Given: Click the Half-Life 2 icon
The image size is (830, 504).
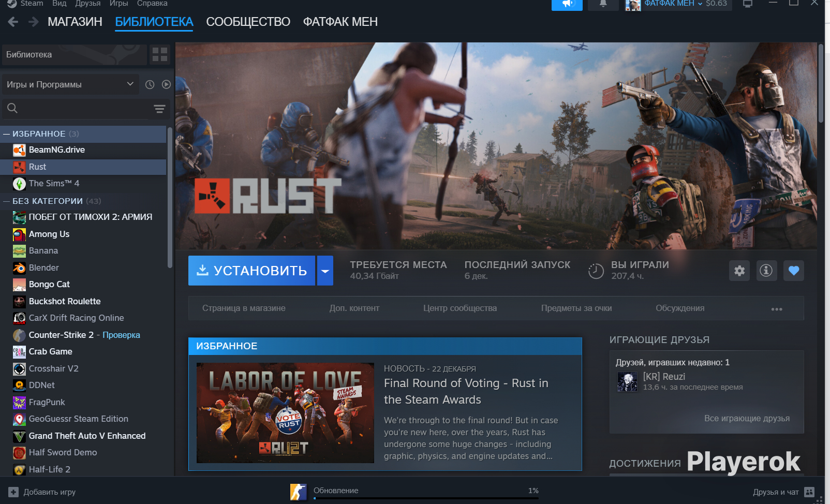Looking at the screenshot, I should (x=19, y=470).
